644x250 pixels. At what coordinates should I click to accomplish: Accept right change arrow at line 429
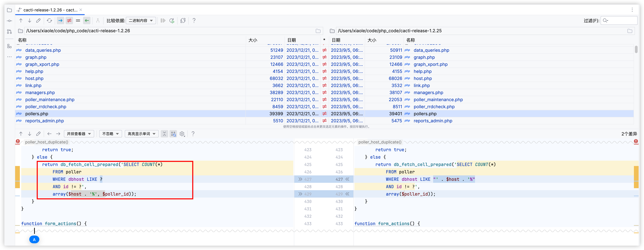point(347,194)
